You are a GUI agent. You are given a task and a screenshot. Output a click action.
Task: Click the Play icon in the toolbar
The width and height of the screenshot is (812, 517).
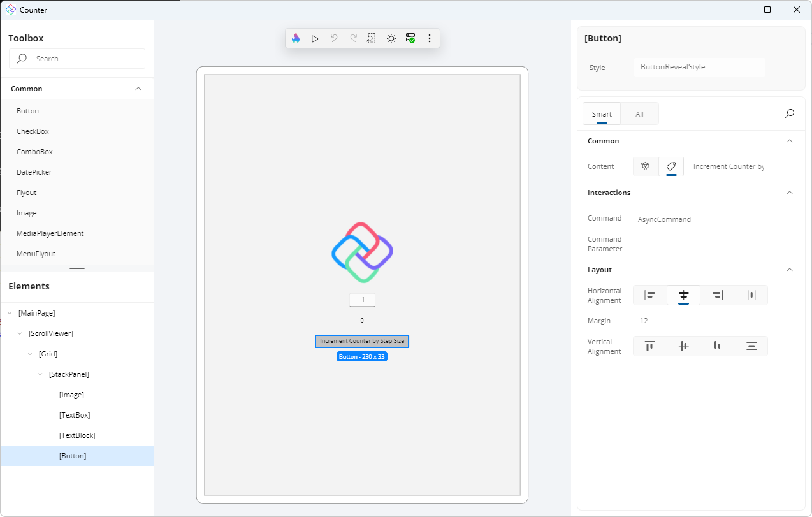click(x=315, y=38)
